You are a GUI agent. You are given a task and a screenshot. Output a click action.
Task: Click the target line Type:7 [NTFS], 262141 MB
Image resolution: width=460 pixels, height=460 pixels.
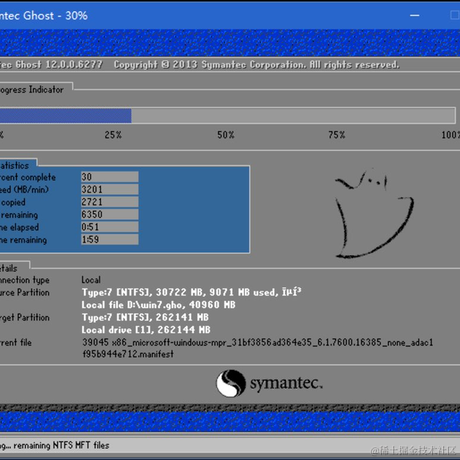pyautogui.click(x=145, y=317)
